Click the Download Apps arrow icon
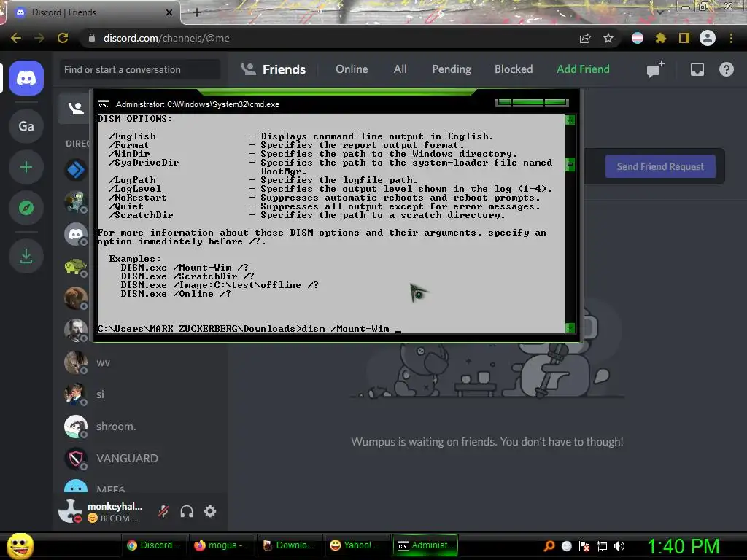Viewport: 747px width, 560px height. (26, 256)
